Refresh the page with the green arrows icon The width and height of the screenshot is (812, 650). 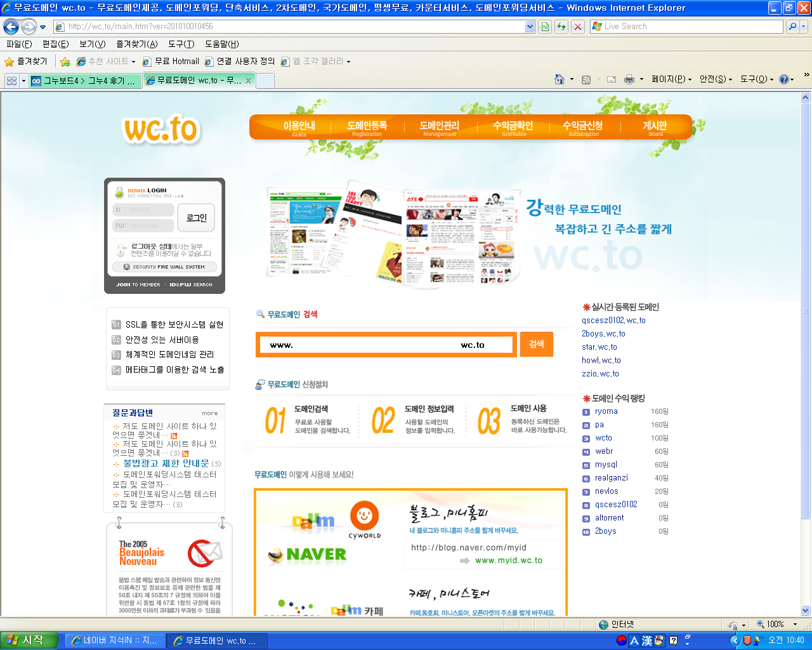coord(561,27)
